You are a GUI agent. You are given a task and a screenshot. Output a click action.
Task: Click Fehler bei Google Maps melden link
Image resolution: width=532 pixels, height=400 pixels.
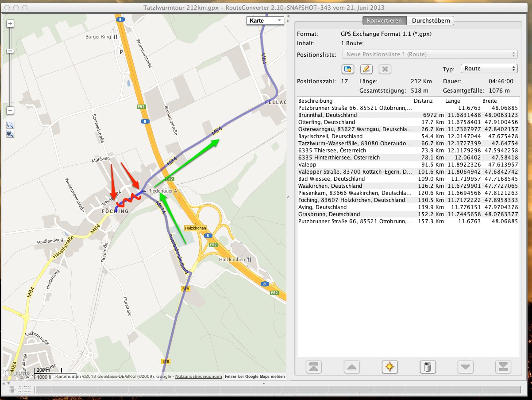254,377
